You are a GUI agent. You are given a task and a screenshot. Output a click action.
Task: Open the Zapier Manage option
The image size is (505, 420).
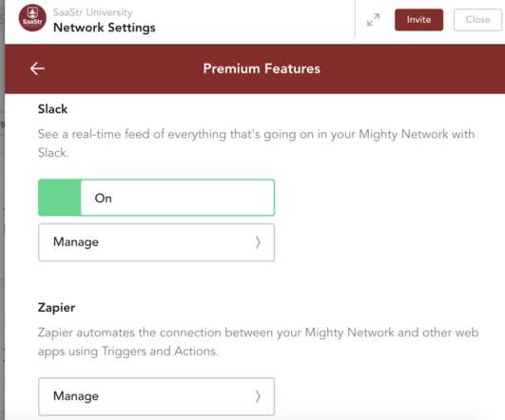[x=156, y=396]
